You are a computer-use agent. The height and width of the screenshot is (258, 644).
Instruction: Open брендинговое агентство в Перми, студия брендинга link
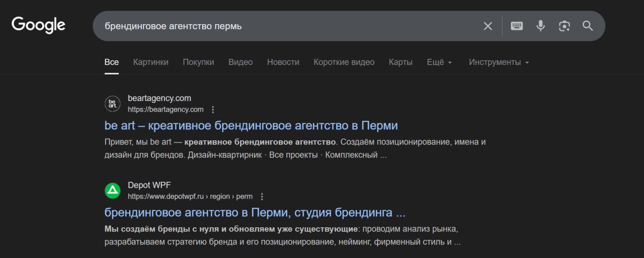(x=255, y=212)
